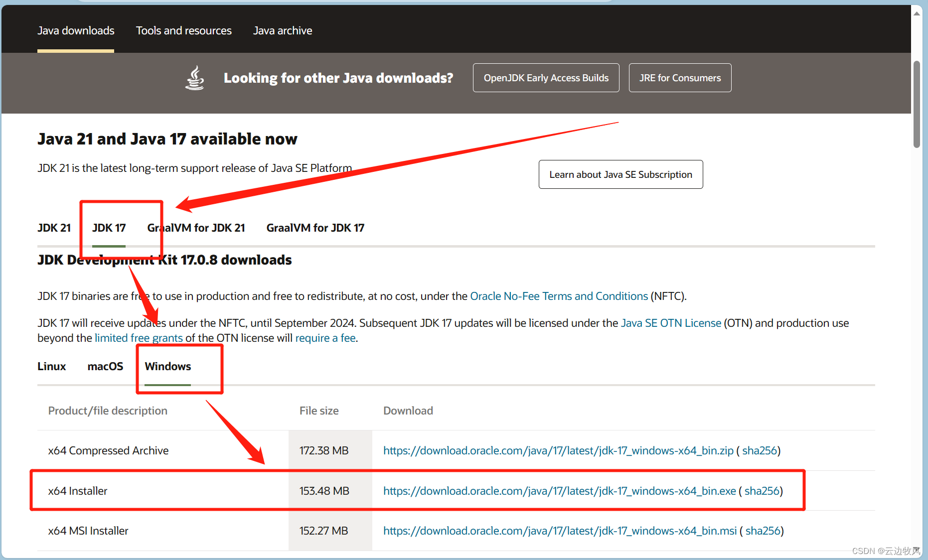The width and height of the screenshot is (928, 560).
Task: Click JRE for Consumers button
Action: (x=680, y=78)
